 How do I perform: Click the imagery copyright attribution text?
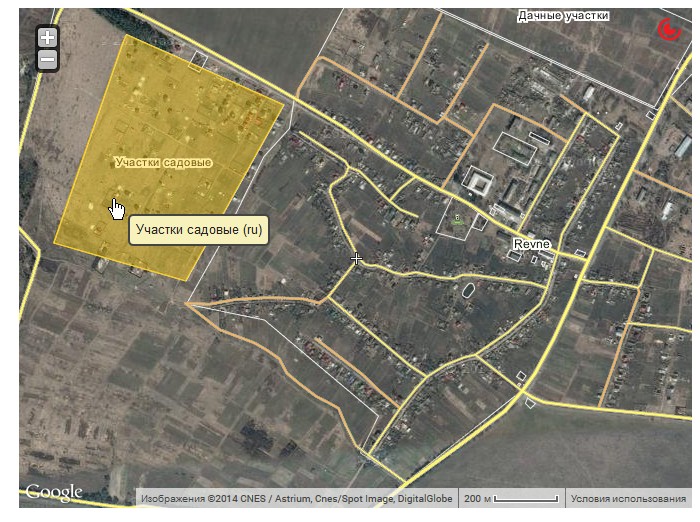coord(296,498)
